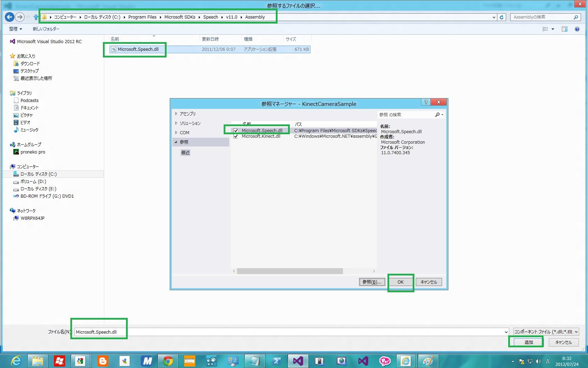Screen dimensions: 588x368
Task: Refresh the Assembly folder view
Action: click(502, 17)
